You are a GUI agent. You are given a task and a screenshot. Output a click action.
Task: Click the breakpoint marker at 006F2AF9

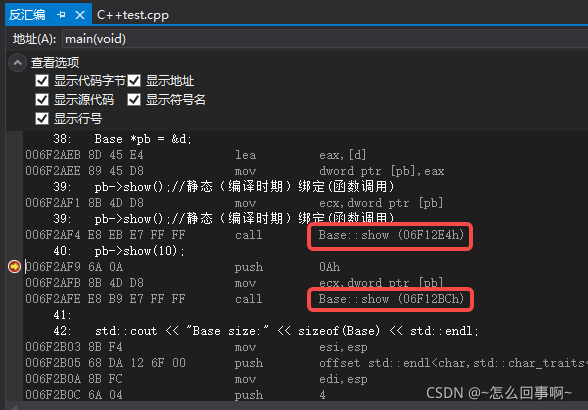tap(14, 267)
